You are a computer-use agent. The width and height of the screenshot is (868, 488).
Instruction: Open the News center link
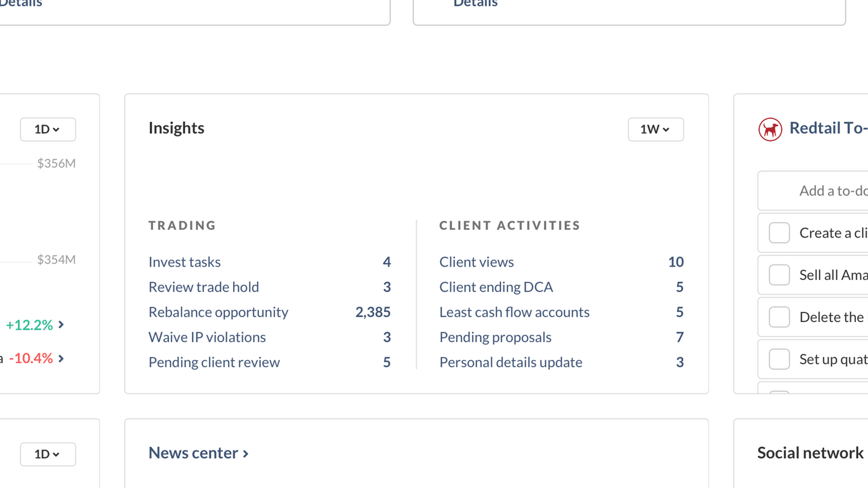[198, 453]
